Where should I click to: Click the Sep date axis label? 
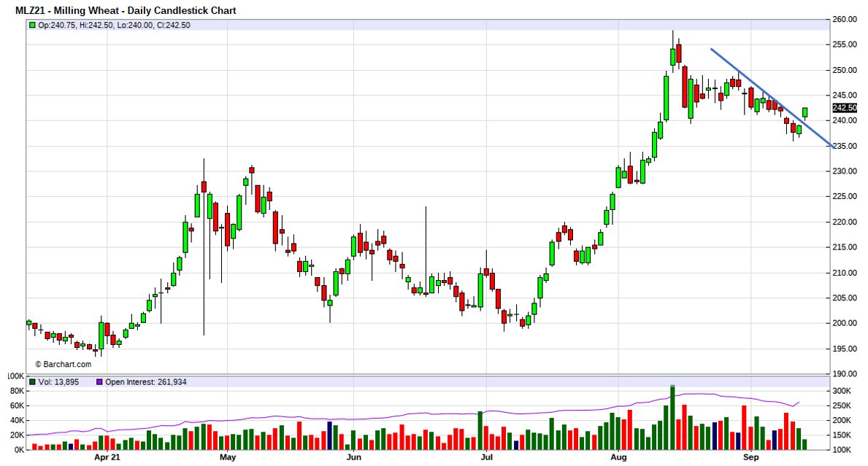coord(751,458)
